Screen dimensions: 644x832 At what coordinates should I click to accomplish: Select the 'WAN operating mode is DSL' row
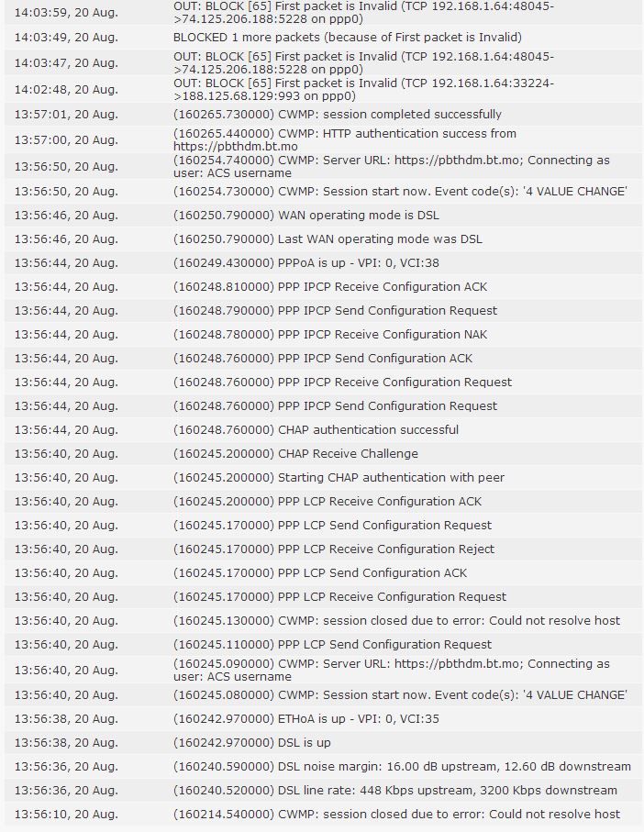[323, 216]
